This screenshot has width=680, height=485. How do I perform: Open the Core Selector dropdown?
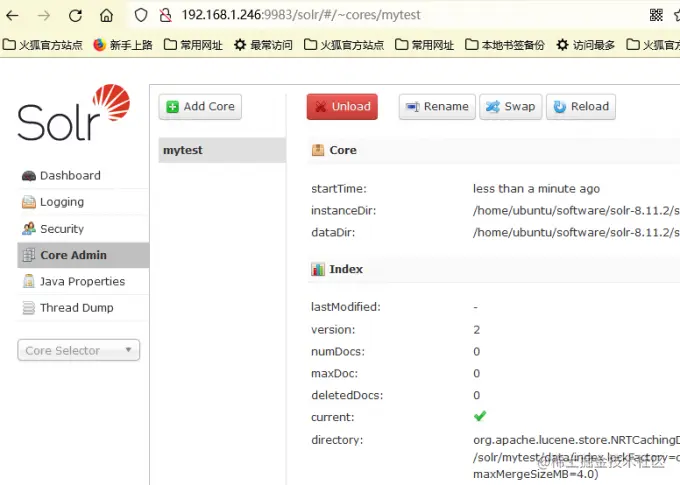tap(78, 350)
